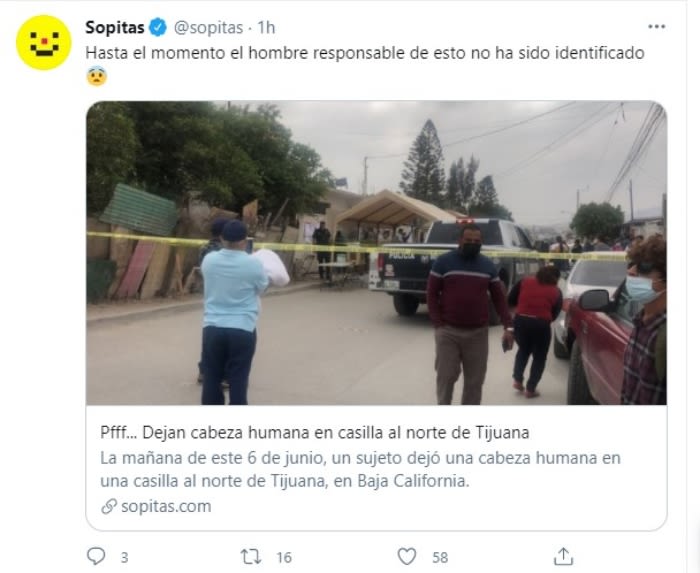
Task: Like the tweet with the heart icon
Action: point(407,556)
